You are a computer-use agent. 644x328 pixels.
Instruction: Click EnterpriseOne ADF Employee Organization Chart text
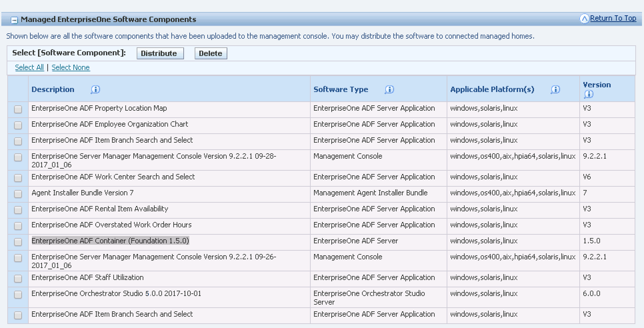[110, 124]
